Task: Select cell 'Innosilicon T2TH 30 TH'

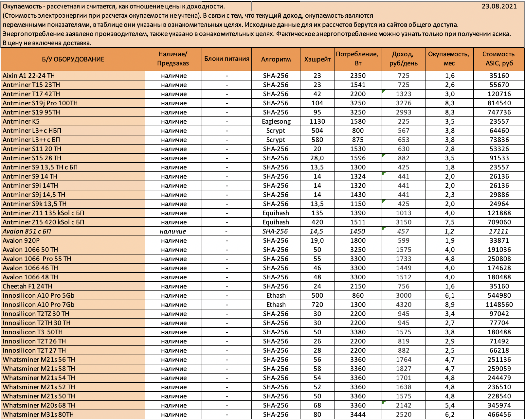Action: [x=73, y=323]
